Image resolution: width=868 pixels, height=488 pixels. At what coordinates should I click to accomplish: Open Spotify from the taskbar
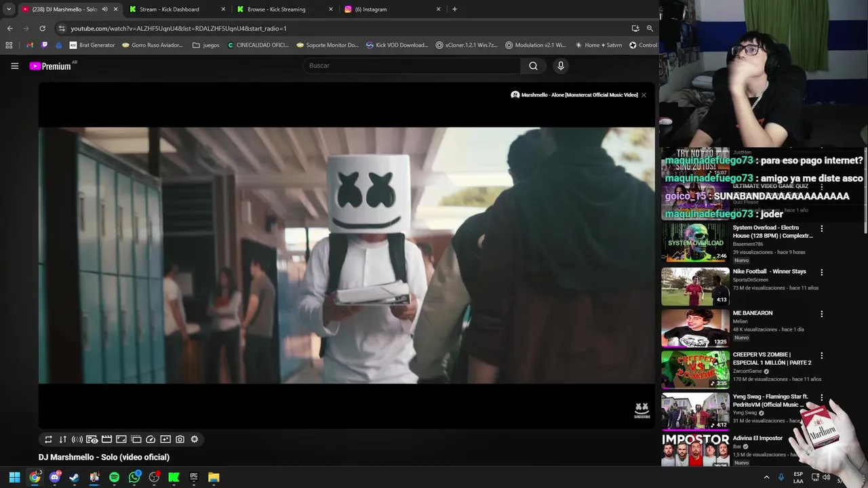point(114,477)
